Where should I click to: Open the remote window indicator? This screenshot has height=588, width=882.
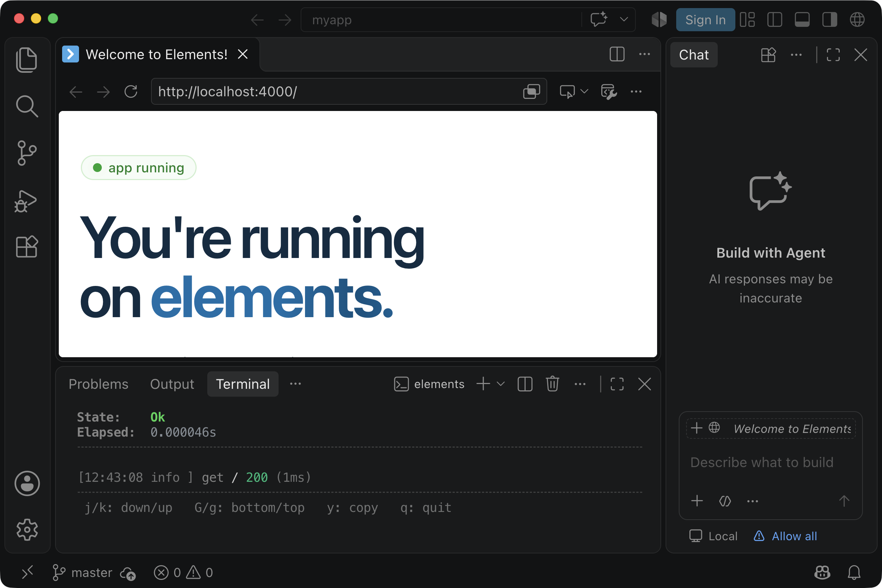tap(27, 572)
